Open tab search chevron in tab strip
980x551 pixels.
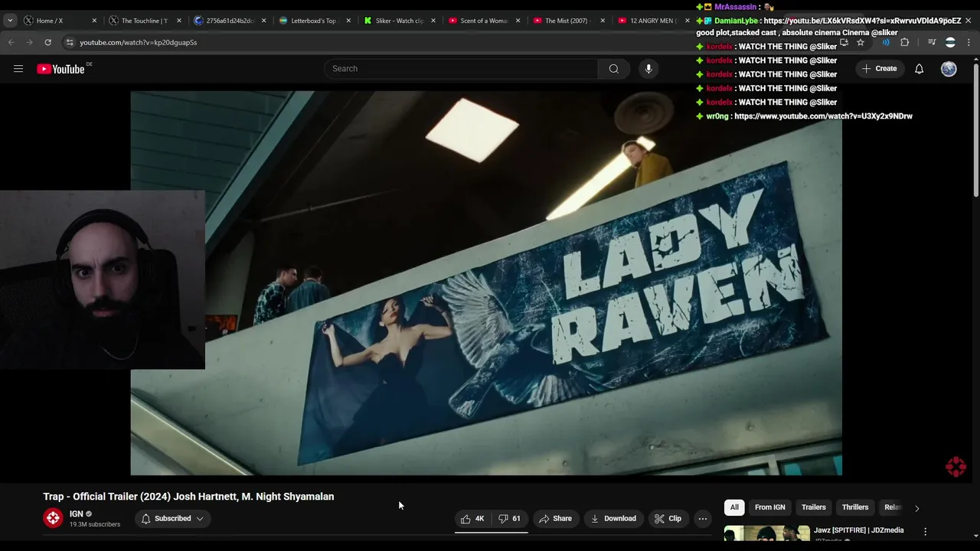(10, 21)
